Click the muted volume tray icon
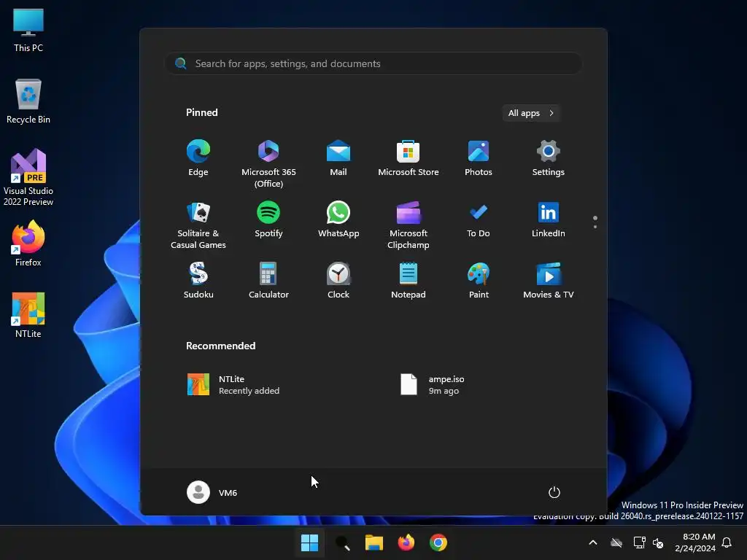This screenshot has height=560, width=747. pyautogui.click(x=658, y=542)
